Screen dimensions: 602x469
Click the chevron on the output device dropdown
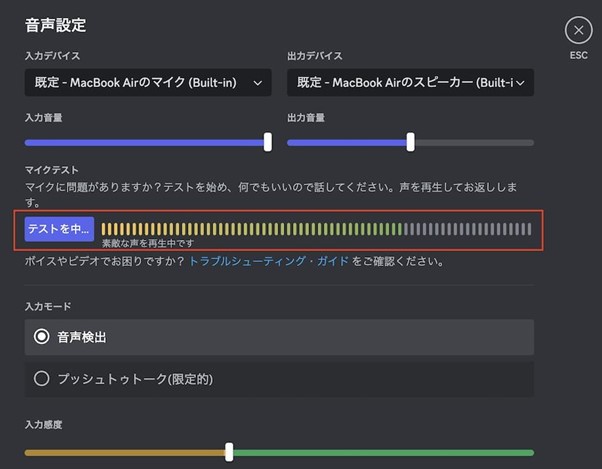[x=520, y=83]
